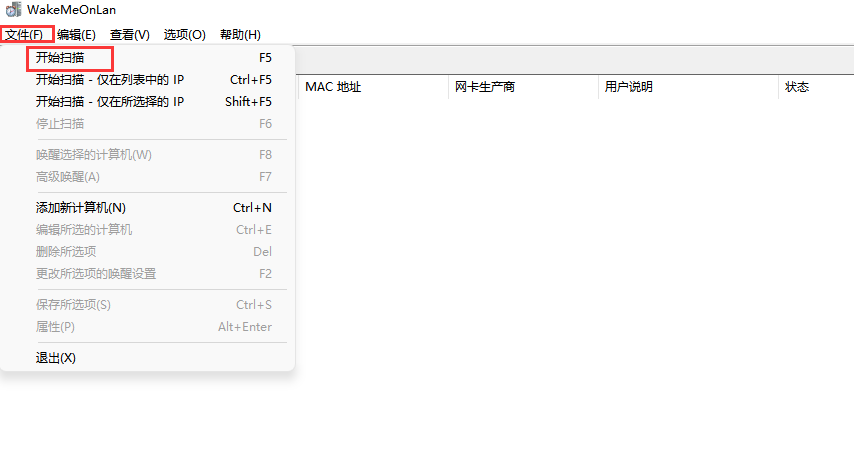Click the 用户说明 column header
854x472 pixels.
tap(629, 87)
